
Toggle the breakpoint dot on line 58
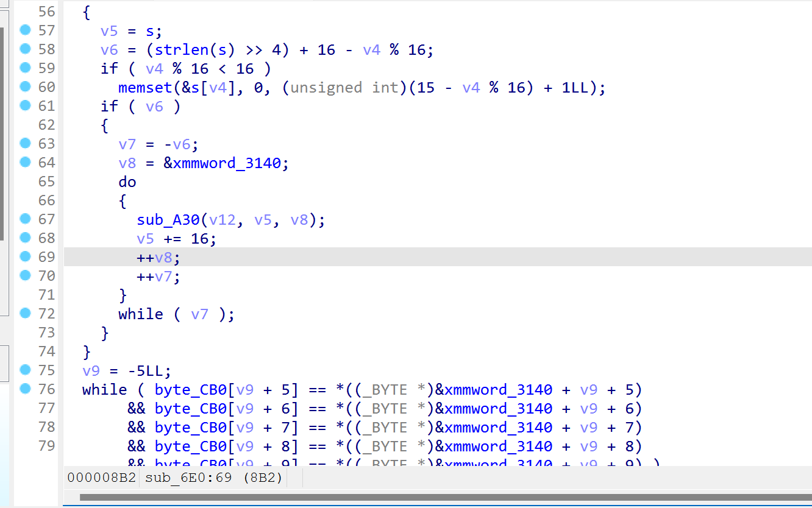25,49
